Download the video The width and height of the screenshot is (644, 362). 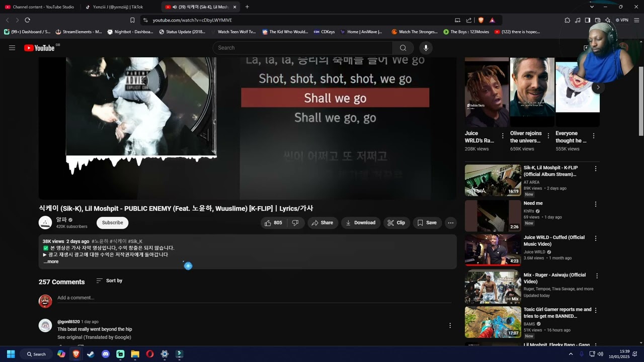(361, 223)
